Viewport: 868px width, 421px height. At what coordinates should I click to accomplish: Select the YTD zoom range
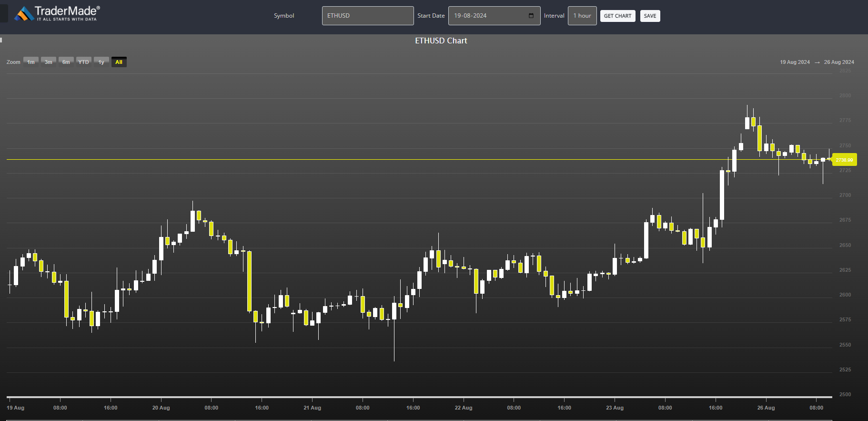(x=84, y=62)
